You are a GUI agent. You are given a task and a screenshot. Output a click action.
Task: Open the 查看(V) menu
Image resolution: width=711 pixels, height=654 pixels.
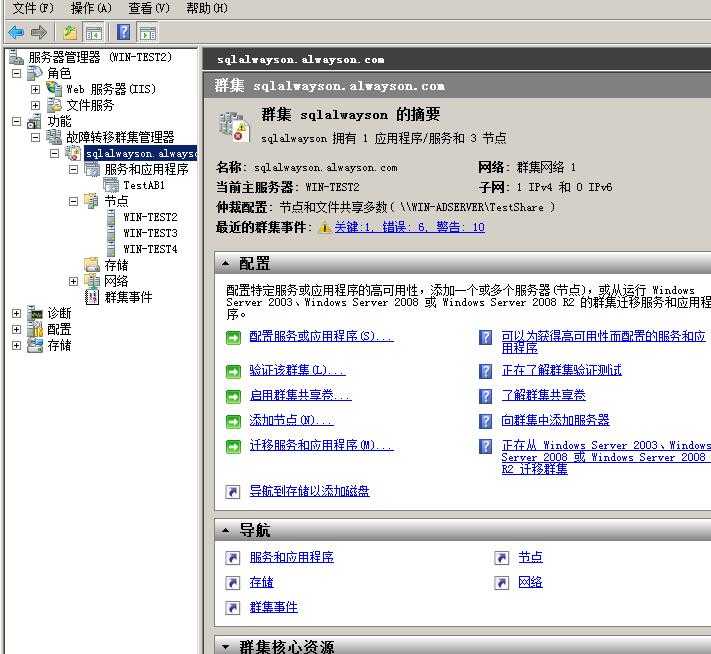coord(149,8)
